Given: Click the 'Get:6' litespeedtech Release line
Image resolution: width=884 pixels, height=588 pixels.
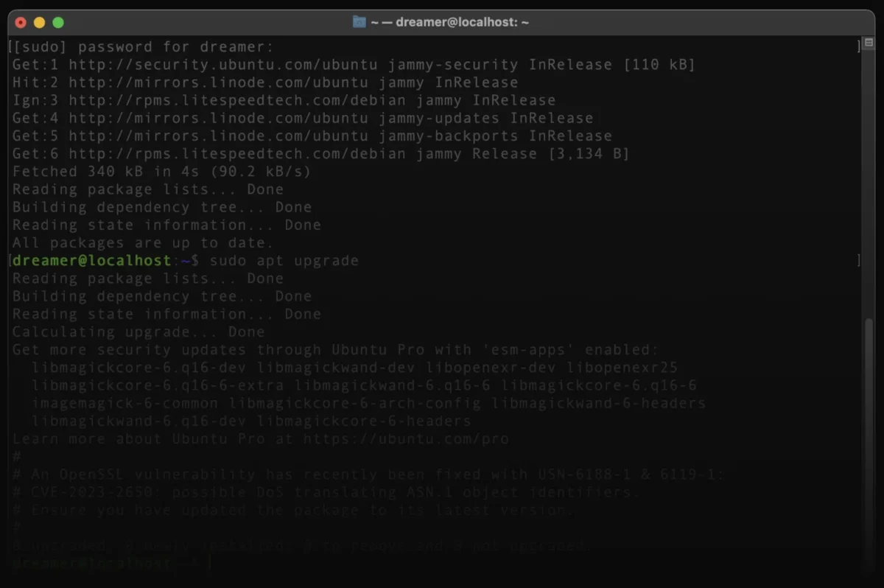Looking at the screenshot, I should pos(321,153).
